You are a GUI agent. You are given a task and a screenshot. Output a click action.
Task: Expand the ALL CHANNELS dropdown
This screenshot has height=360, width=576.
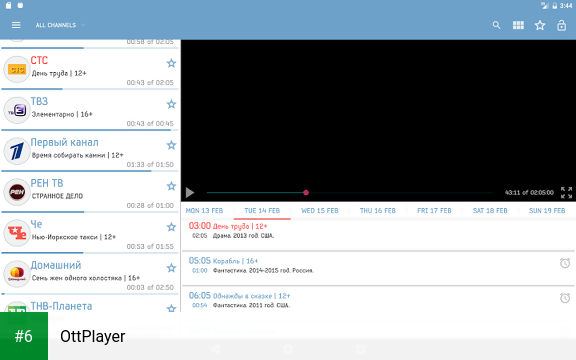point(60,25)
